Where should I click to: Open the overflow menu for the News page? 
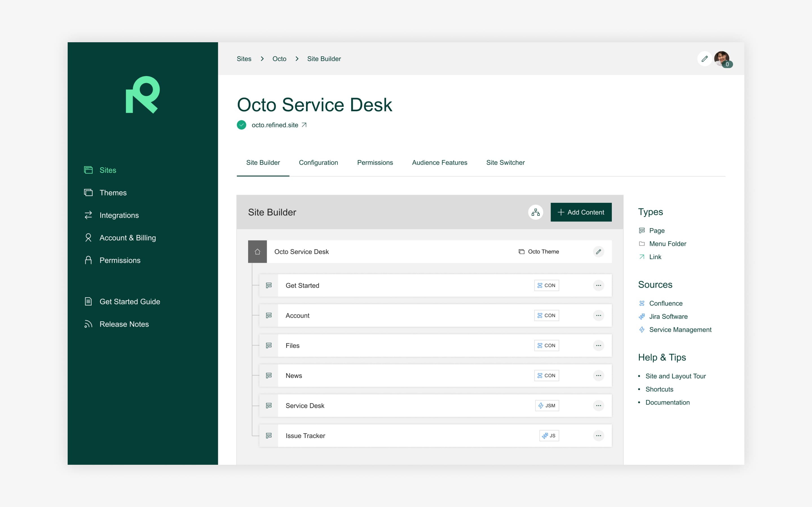pyautogui.click(x=599, y=375)
